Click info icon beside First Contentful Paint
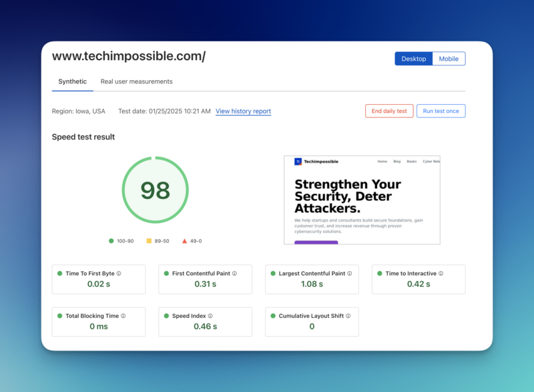 [234, 274]
